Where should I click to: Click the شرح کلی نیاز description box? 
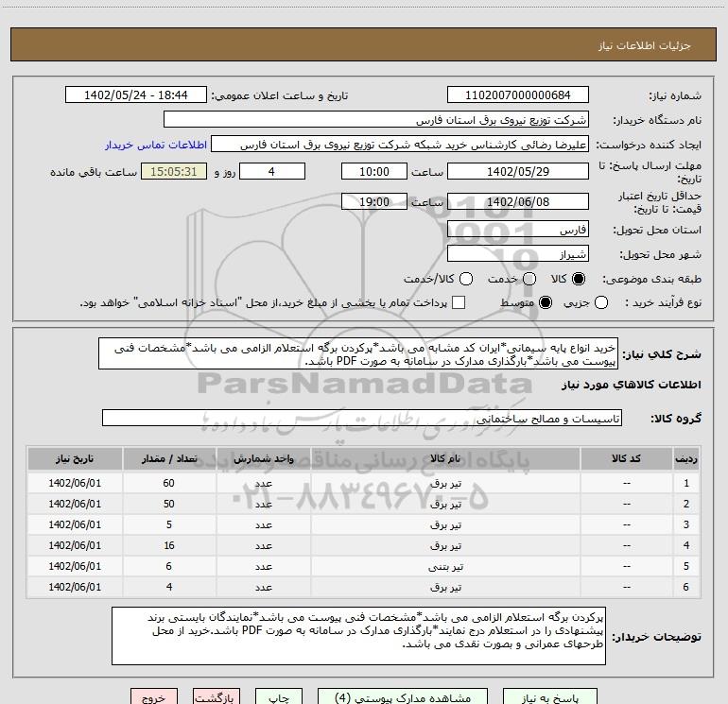[358, 354]
